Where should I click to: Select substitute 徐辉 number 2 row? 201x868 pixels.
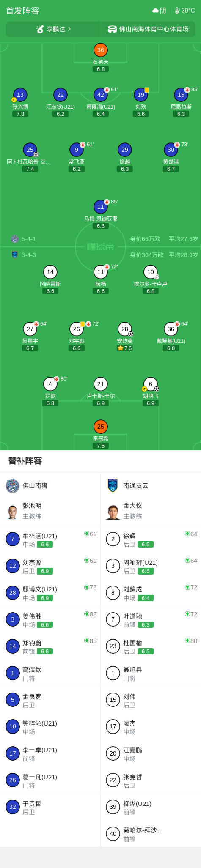pyautogui.click(x=151, y=539)
